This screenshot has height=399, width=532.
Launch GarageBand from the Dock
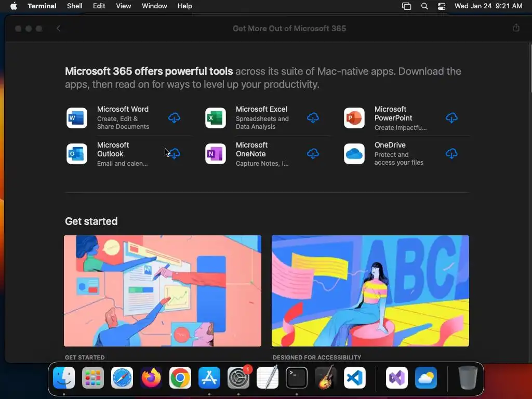click(x=325, y=378)
